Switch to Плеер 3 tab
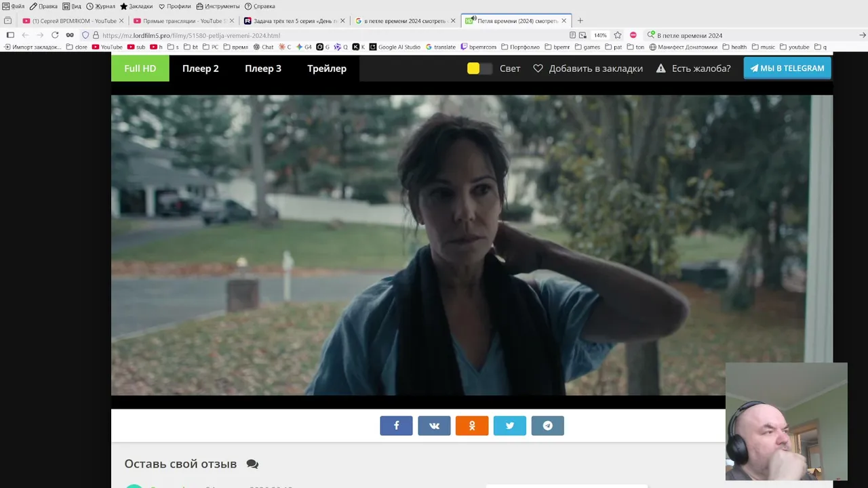The height and width of the screenshot is (488, 868). [263, 68]
